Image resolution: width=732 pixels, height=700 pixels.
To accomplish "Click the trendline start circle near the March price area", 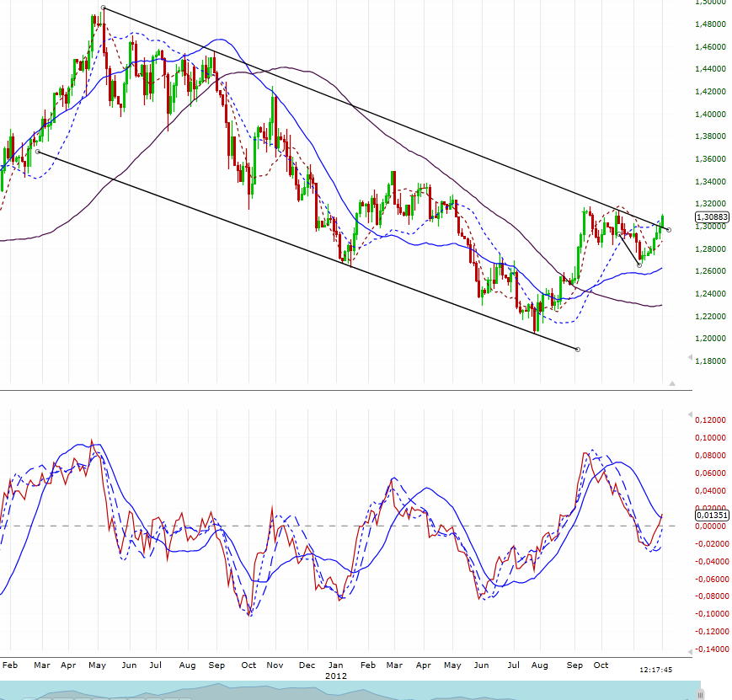I will point(36,152).
